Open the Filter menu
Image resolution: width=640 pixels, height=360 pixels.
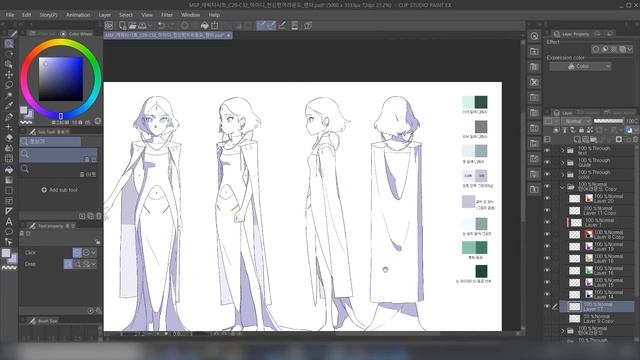pyautogui.click(x=167, y=15)
